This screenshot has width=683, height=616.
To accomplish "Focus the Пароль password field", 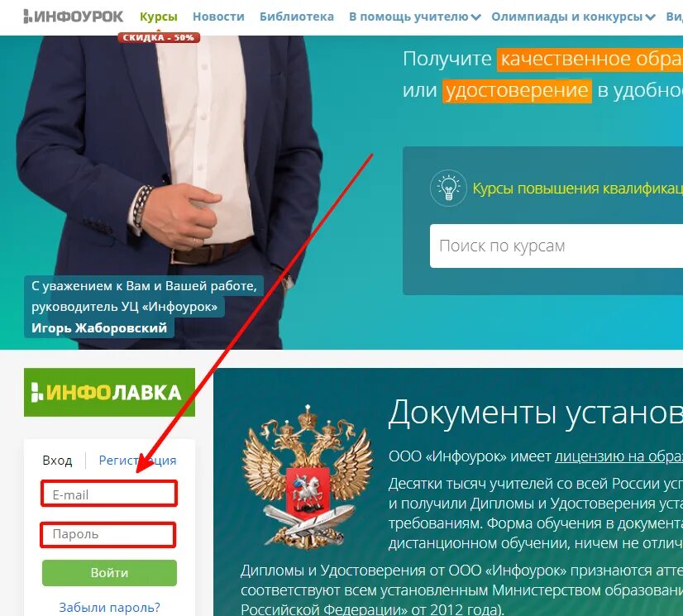I will click(108, 534).
